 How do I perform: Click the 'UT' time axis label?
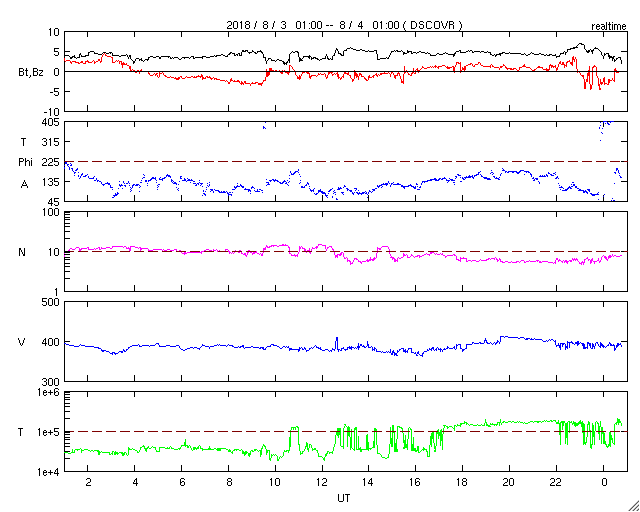[x=344, y=498]
